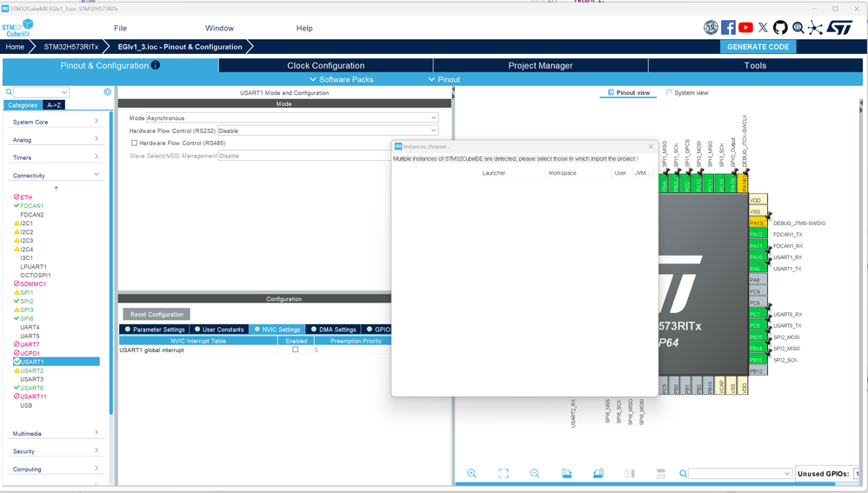Open the Hardware Flow Control (RS232) dropdown

328,130
